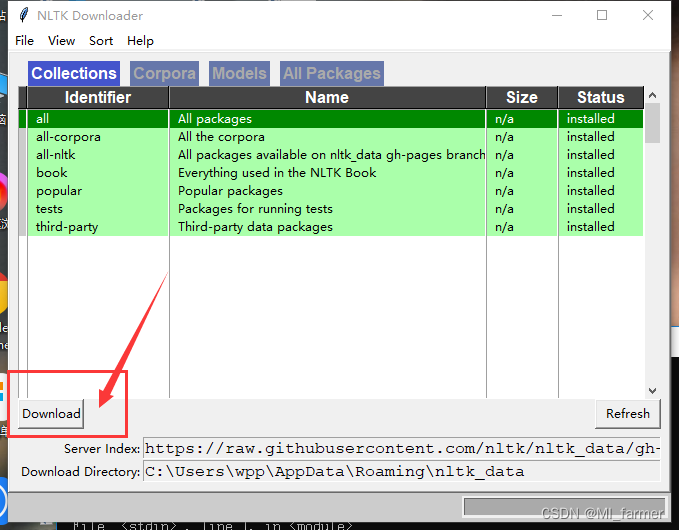This screenshot has height=530, width=679.
Task: Select the 'all-corpora' identifier row
Action: tap(98, 137)
